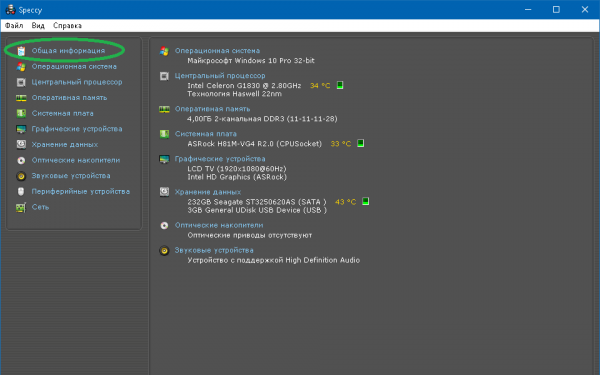Click monitor icon in main panel

click(x=164, y=159)
